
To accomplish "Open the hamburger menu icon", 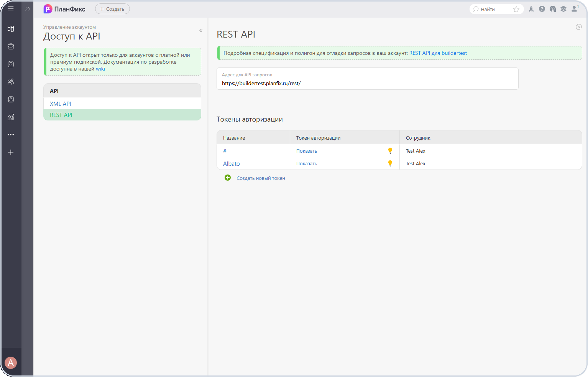I will pos(11,8).
